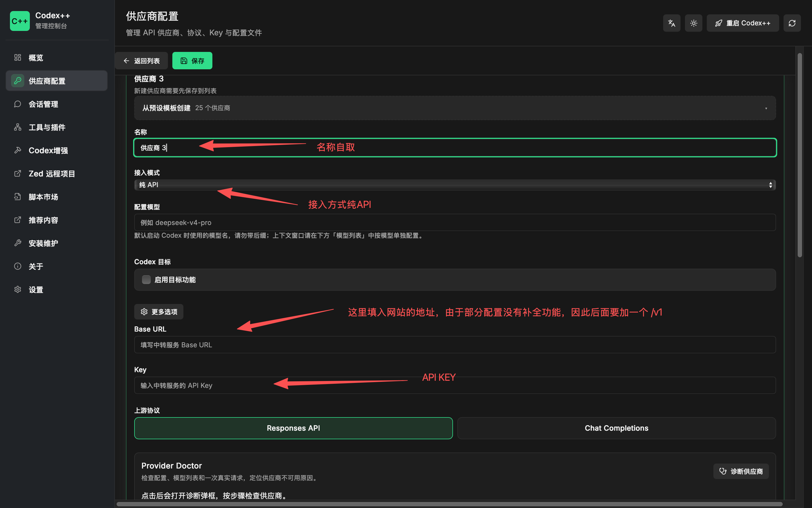Click the refresh icon at top right
The image size is (812, 508).
coord(792,23)
